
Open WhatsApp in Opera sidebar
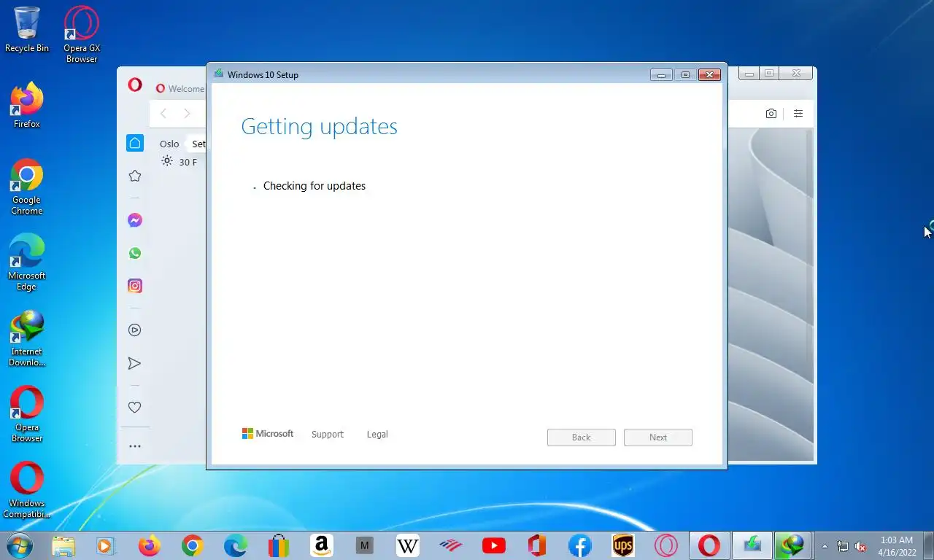pyautogui.click(x=135, y=253)
